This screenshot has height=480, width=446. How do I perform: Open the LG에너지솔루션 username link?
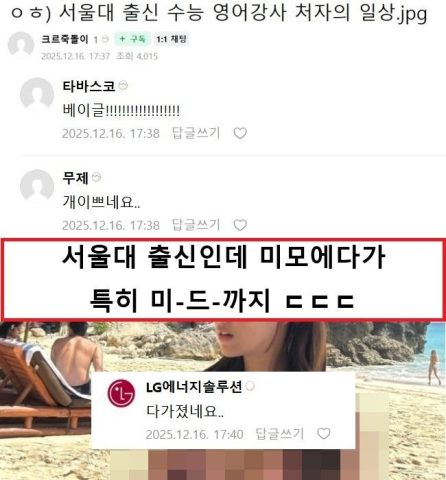coord(194,387)
